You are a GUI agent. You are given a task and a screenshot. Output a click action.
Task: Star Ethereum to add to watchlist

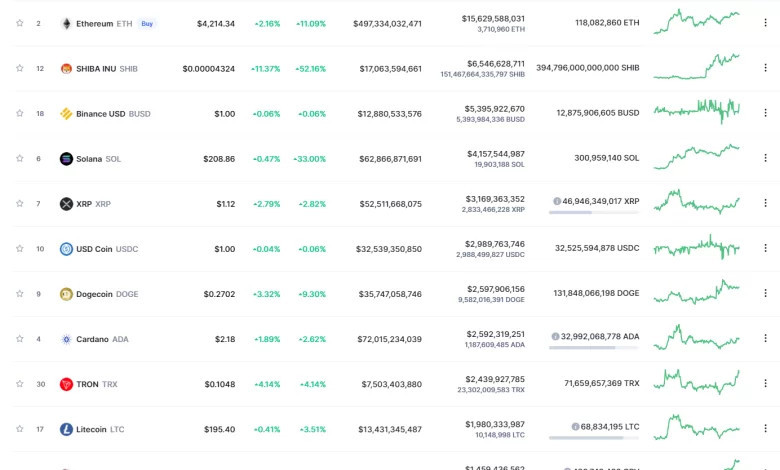[19, 23]
